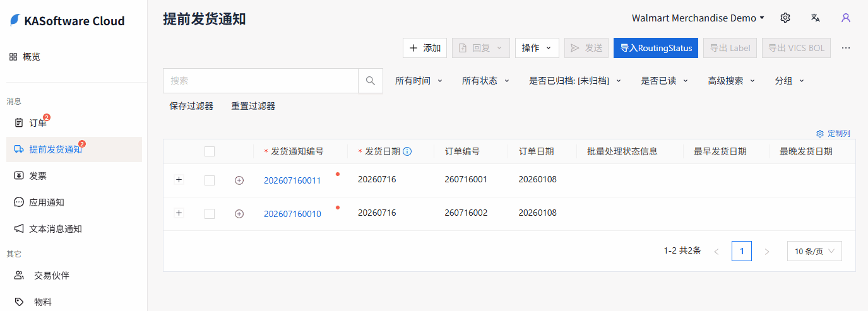Click the 添加 button
868x311 pixels.
click(425, 48)
